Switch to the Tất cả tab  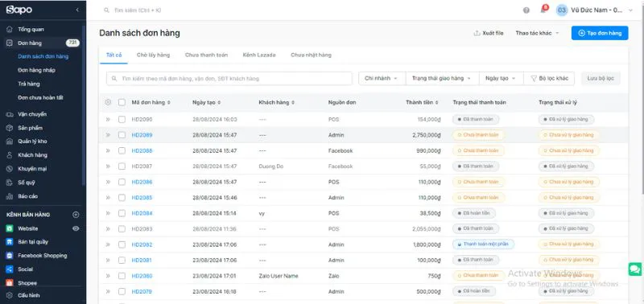tap(114, 55)
